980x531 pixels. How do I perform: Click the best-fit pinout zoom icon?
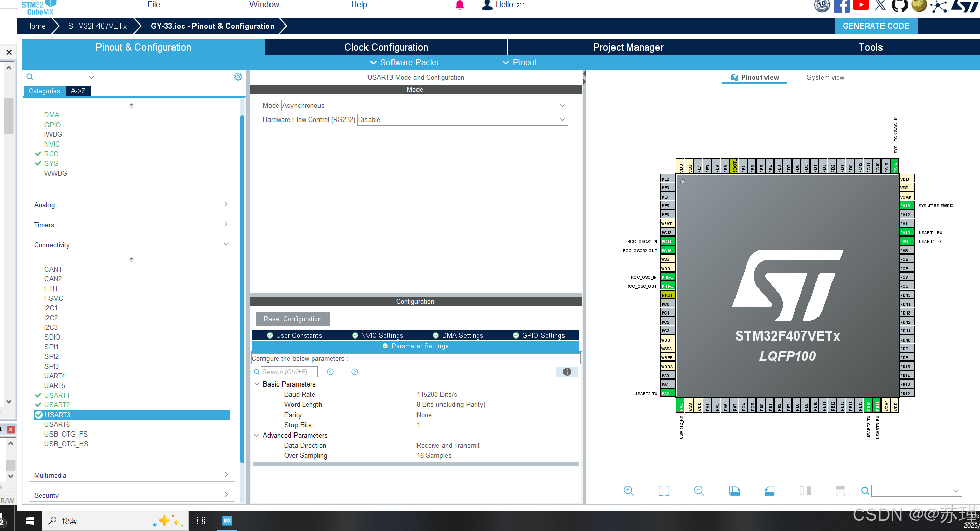[x=664, y=490]
